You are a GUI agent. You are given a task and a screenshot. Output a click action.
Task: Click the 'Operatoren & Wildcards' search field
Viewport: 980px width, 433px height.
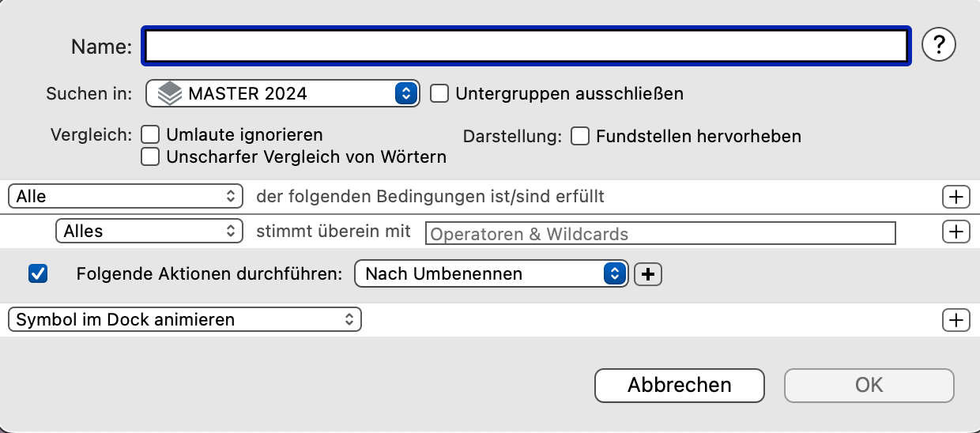coord(661,233)
